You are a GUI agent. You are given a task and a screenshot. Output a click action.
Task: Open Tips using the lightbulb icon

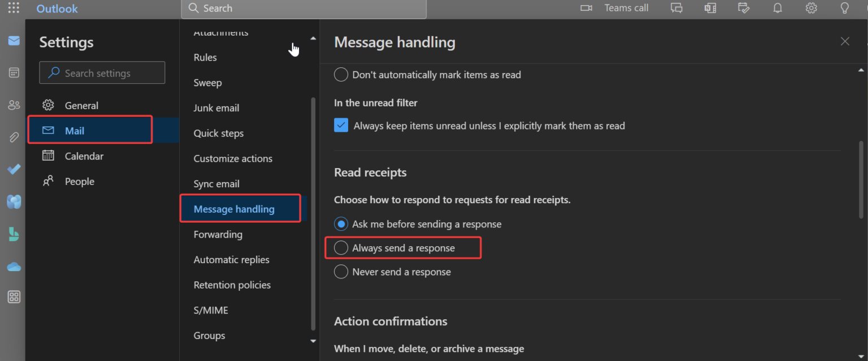pyautogui.click(x=844, y=8)
